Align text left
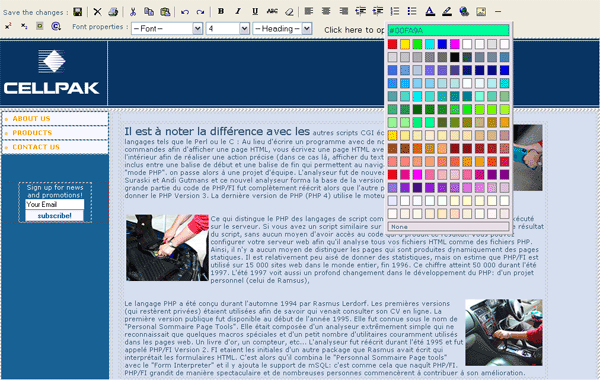The height and width of the screenshot is (380, 600). coord(309,11)
